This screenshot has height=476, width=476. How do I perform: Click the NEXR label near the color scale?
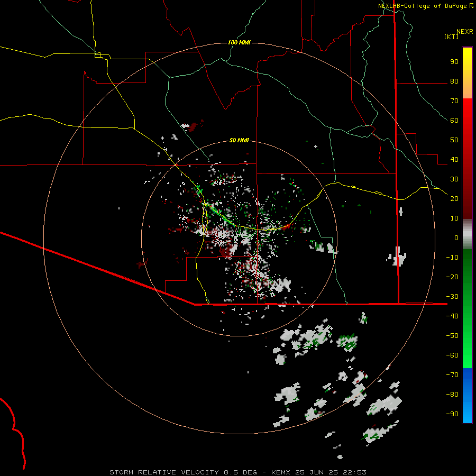point(465,32)
